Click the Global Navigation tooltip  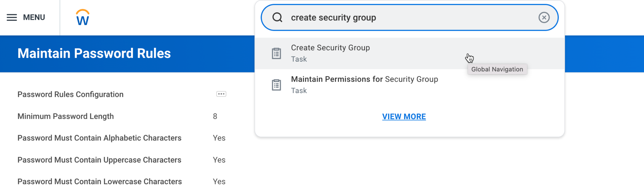click(x=497, y=69)
